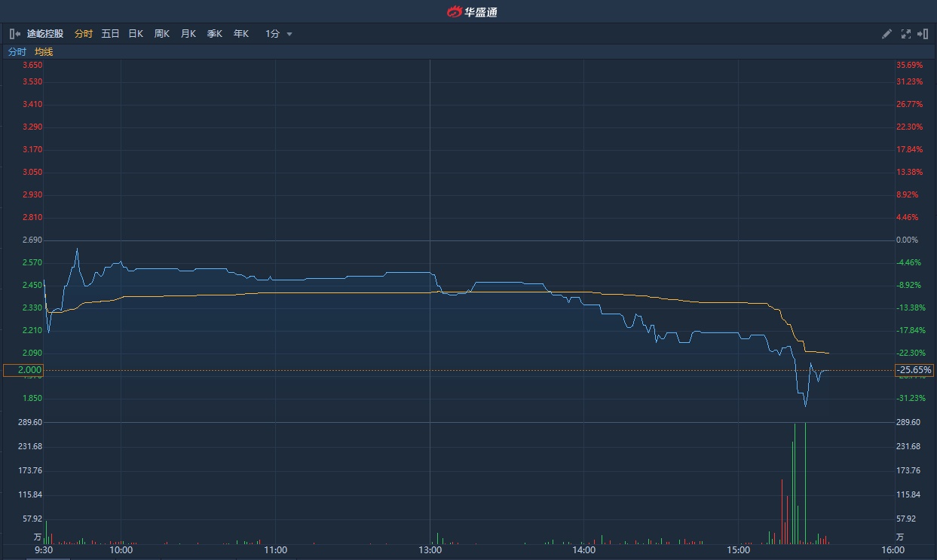937x560 pixels.
Task: Toggle the blue 分时 line legend
Action: click(17, 52)
